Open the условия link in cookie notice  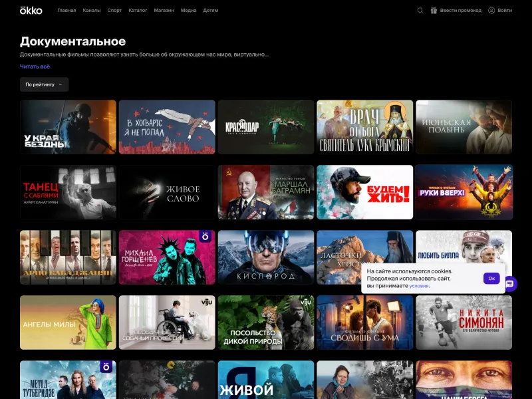[419, 286]
